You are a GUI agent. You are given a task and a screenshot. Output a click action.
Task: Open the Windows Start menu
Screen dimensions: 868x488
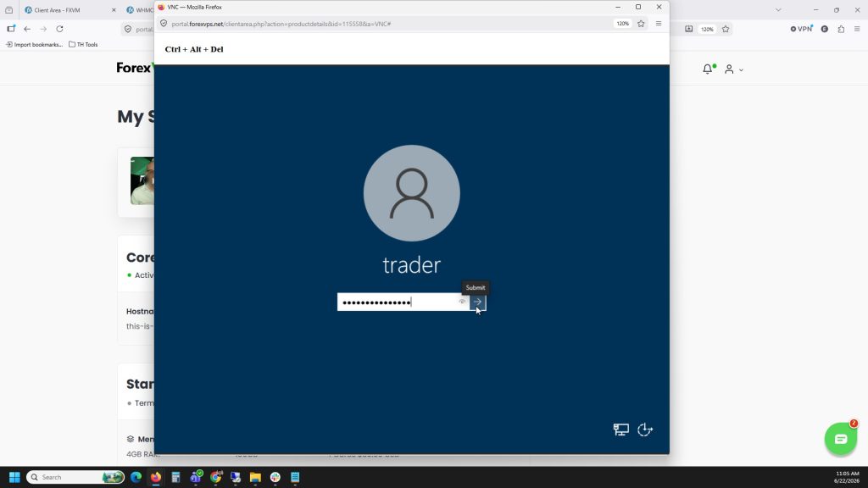15,477
